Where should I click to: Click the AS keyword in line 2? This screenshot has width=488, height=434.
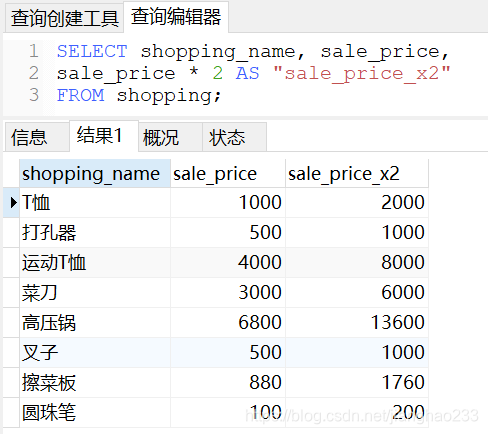[247, 73]
